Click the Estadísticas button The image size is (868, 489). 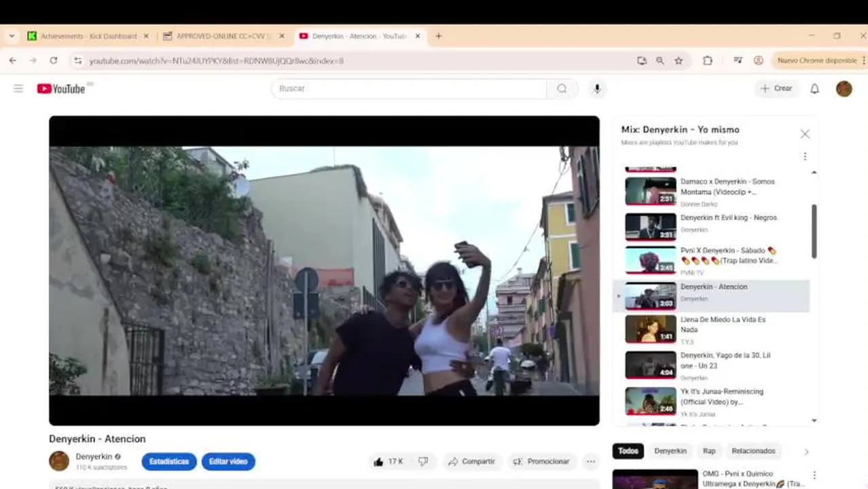(169, 462)
